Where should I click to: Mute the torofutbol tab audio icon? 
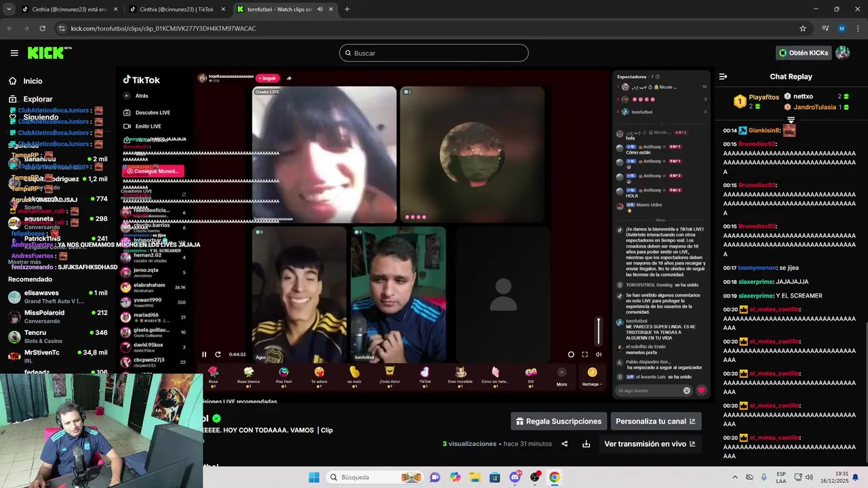[319, 9]
